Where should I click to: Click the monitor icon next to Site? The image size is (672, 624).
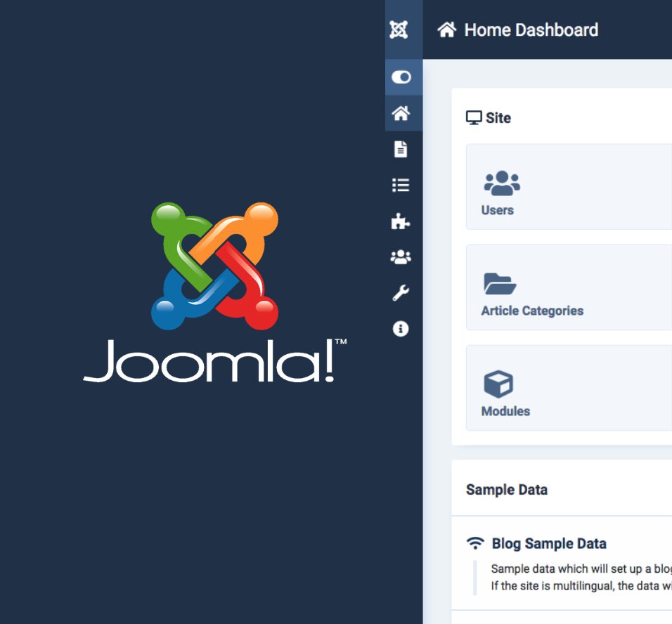pyautogui.click(x=474, y=117)
